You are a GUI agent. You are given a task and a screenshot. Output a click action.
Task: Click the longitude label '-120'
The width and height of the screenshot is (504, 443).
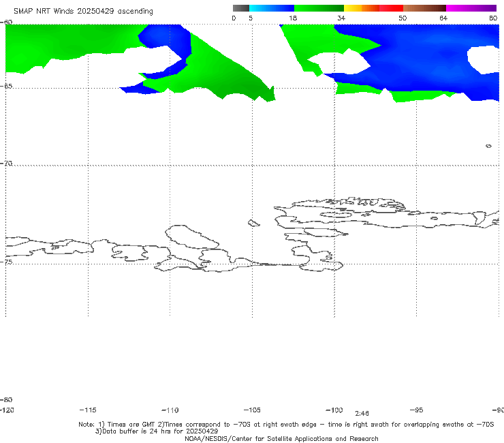click(7, 410)
